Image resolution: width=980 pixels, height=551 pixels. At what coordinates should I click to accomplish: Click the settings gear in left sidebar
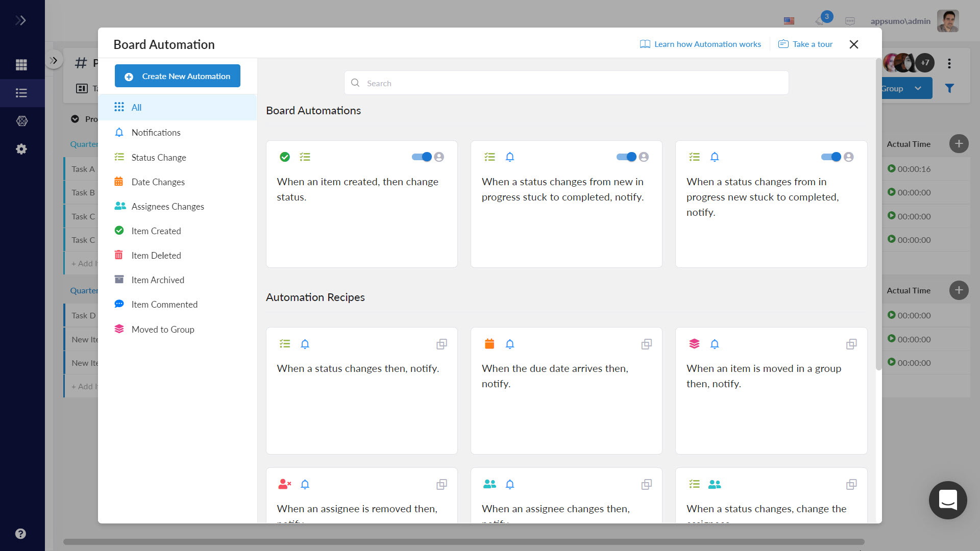coord(21,149)
